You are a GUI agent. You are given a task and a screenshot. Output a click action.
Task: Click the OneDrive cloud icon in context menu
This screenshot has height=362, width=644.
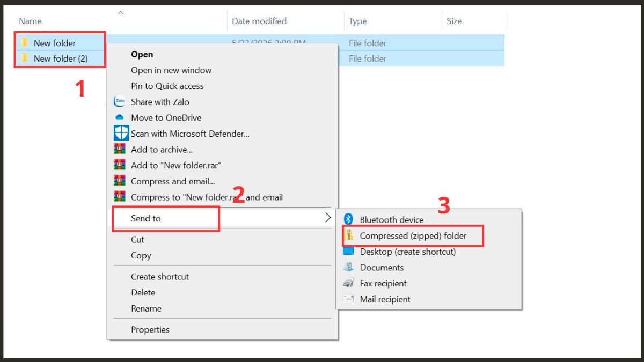point(120,118)
